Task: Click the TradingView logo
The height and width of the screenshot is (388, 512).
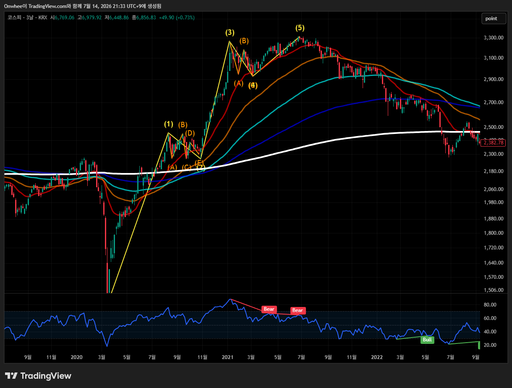Action: pyautogui.click(x=38, y=376)
